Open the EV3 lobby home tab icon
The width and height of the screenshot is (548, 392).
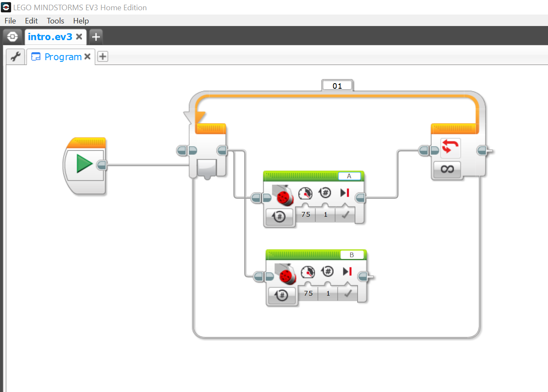pyautogui.click(x=13, y=37)
